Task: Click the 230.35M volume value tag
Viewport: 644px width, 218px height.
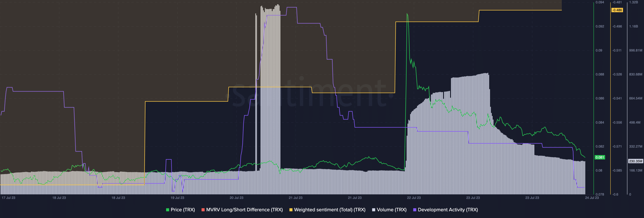Action: coord(635,161)
